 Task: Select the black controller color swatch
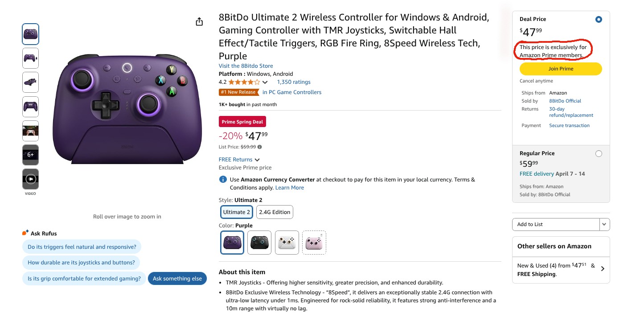[259, 243]
